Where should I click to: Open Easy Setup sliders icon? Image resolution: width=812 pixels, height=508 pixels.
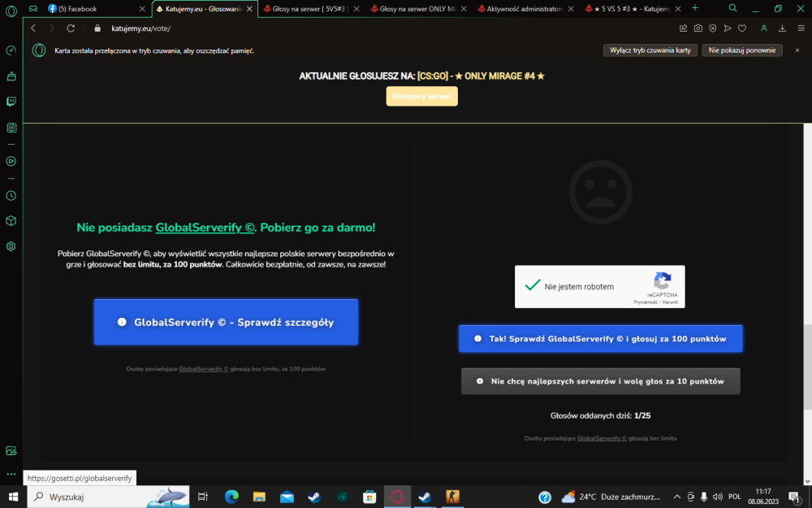[801, 28]
